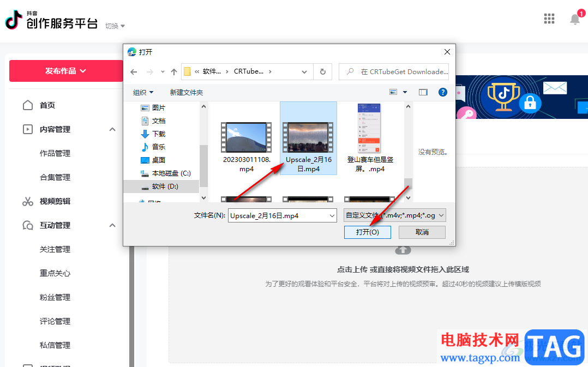Expand the 发布作品 dropdown button
588x367 pixels.
pyautogui.click(x=66, y=71)
